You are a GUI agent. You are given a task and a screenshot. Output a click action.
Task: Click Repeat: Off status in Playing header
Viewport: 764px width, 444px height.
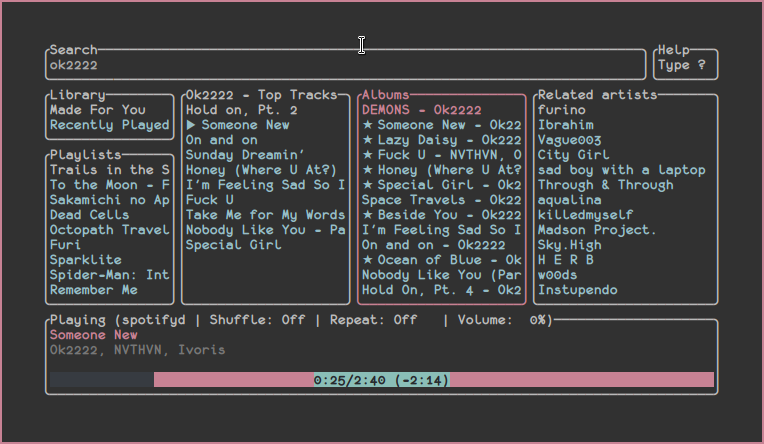[x=373, y=320]
